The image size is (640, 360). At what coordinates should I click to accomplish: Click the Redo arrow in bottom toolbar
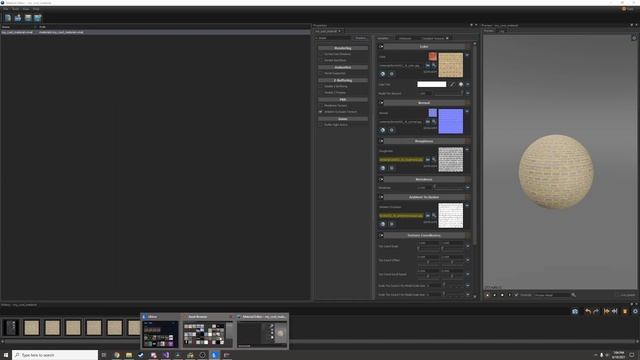(596, 311)
